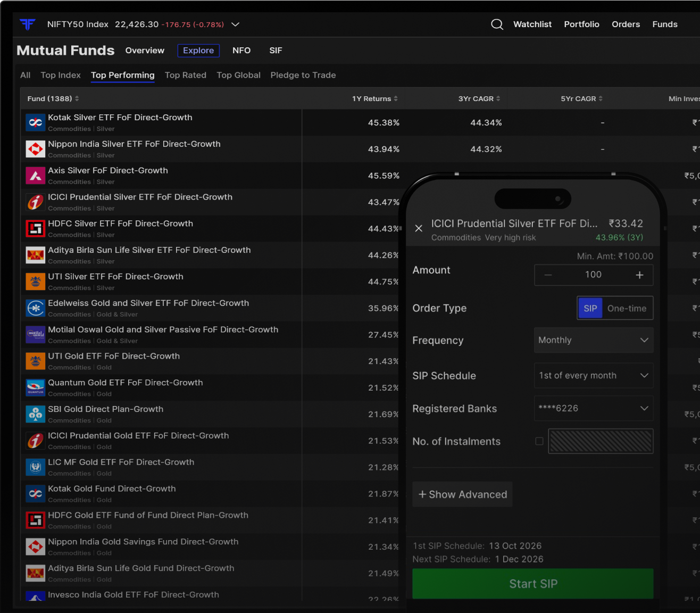Open the NFO tab

pyautogui.click(x=241, y=51)
